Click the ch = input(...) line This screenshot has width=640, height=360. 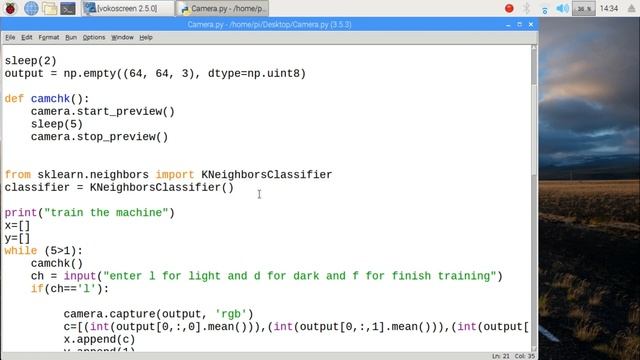pos(267,276)
